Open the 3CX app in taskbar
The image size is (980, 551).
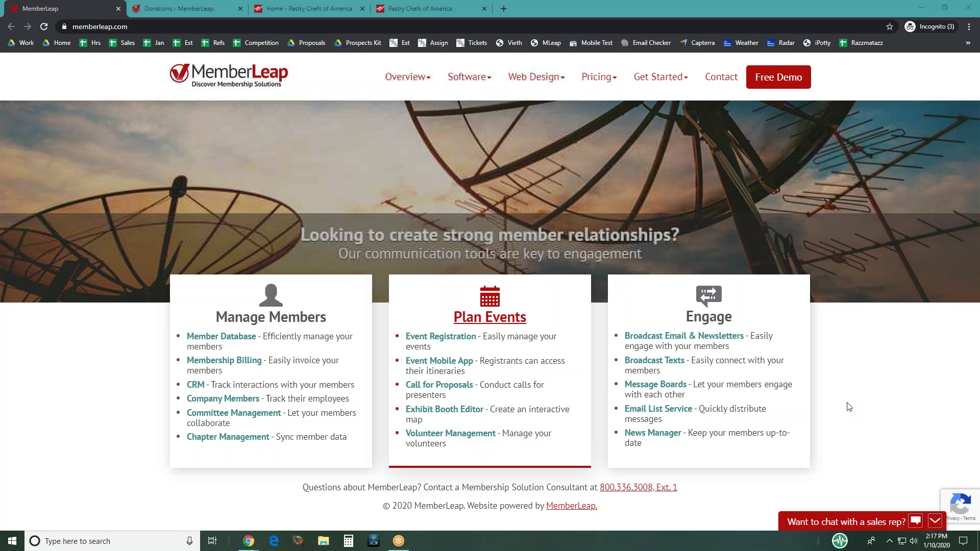[374, 541]
